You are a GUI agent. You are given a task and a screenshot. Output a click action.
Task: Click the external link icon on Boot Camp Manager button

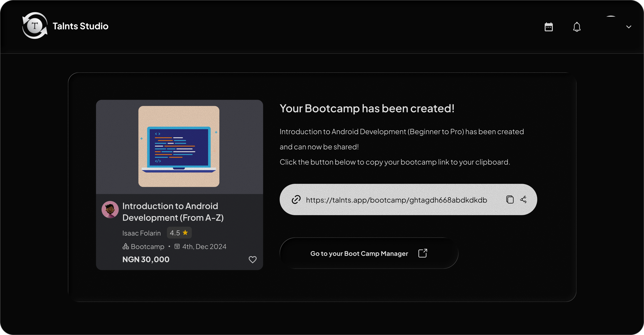tap(422, 253)
